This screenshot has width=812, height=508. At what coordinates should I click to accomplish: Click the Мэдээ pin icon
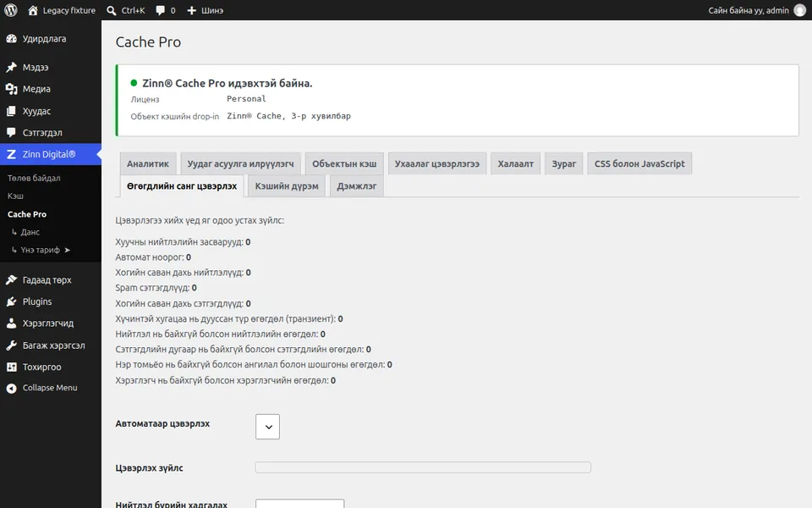[x=11, y=68]
